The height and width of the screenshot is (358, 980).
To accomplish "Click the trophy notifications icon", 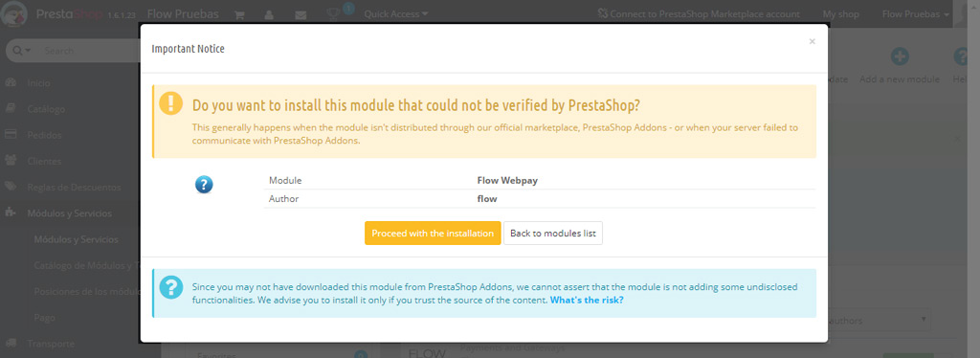I will click(333, 14).
